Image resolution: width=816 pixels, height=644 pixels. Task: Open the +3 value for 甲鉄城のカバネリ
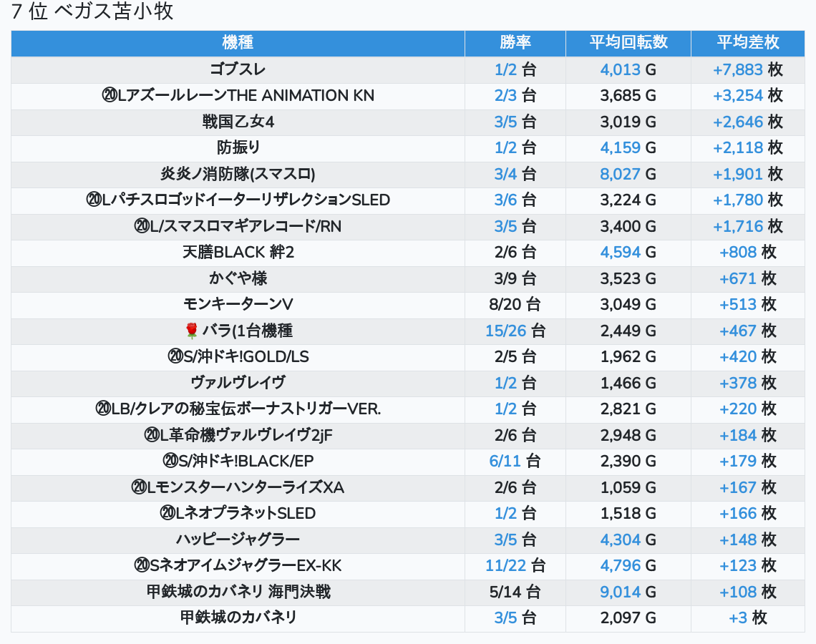point(738,618)
